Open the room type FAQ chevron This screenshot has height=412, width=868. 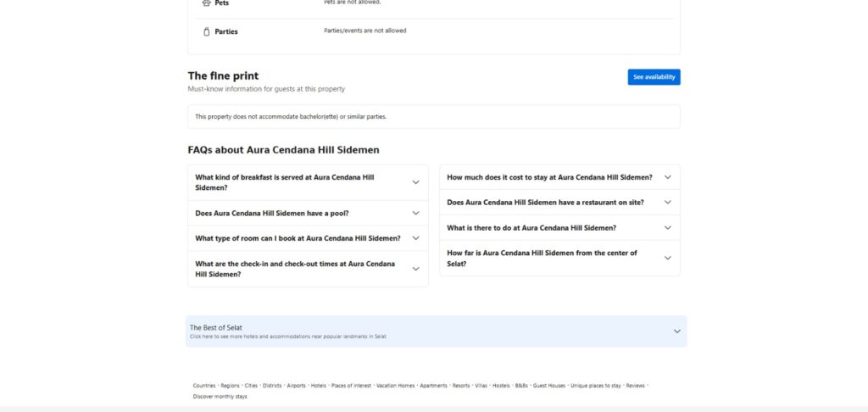pyautogui.click(x=415, y=238)
